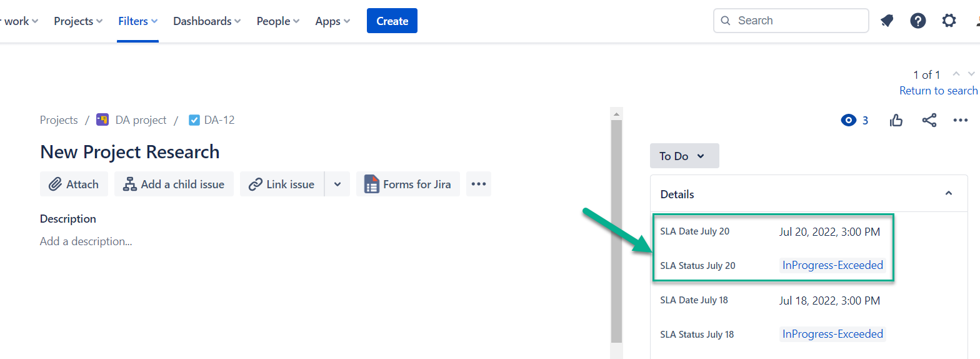The height and width of the screenshot is (359, 980).
Task: Click the blue Create button
Action: [392, 21]
